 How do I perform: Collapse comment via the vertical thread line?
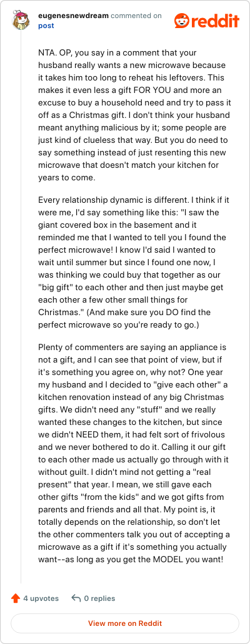[21, 308]
